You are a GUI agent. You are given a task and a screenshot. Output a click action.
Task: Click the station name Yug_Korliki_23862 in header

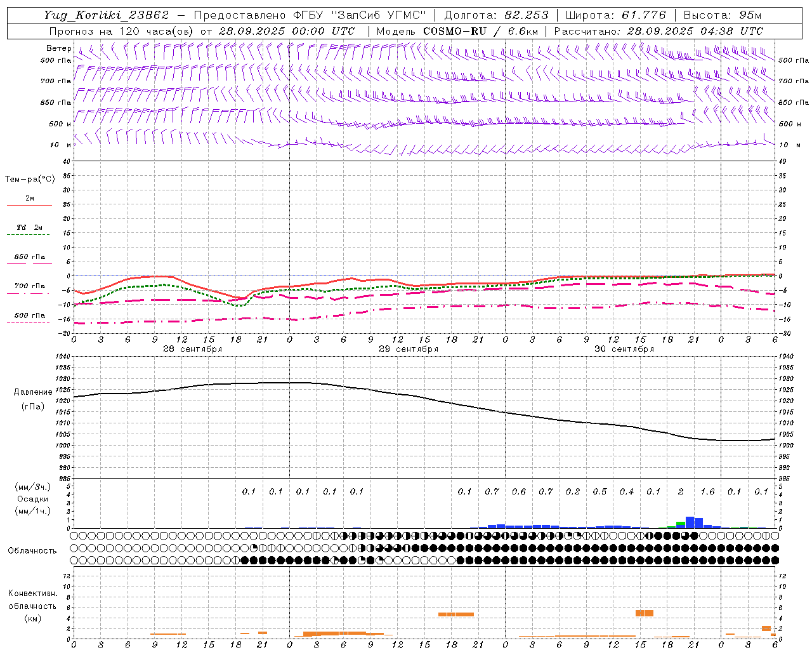point(107,15)
